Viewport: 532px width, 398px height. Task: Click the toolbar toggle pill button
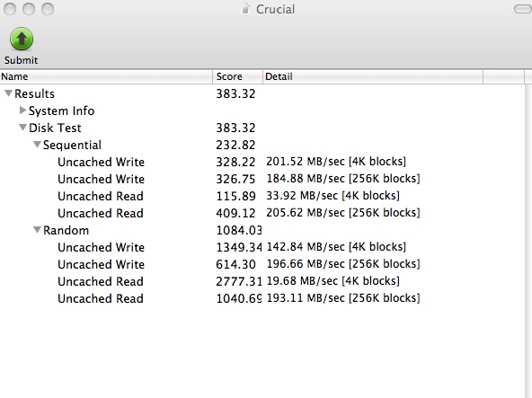click(523, 9)
